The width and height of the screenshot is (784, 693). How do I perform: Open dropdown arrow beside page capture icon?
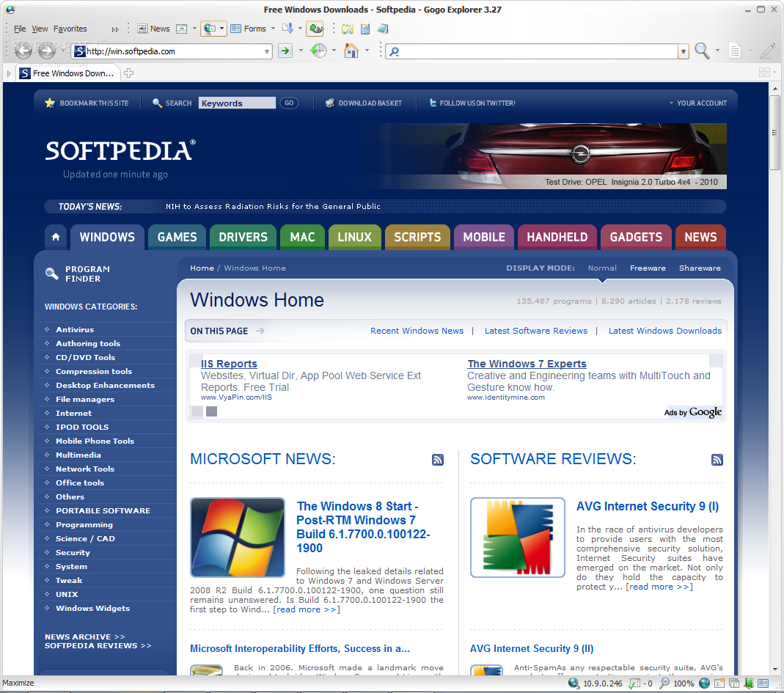tap(194, 29)
